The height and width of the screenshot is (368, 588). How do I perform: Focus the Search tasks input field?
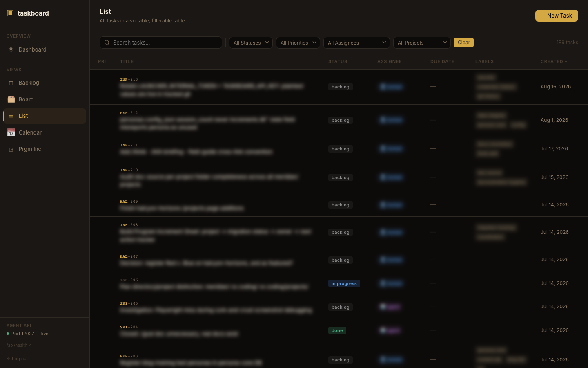coord(161,43)
